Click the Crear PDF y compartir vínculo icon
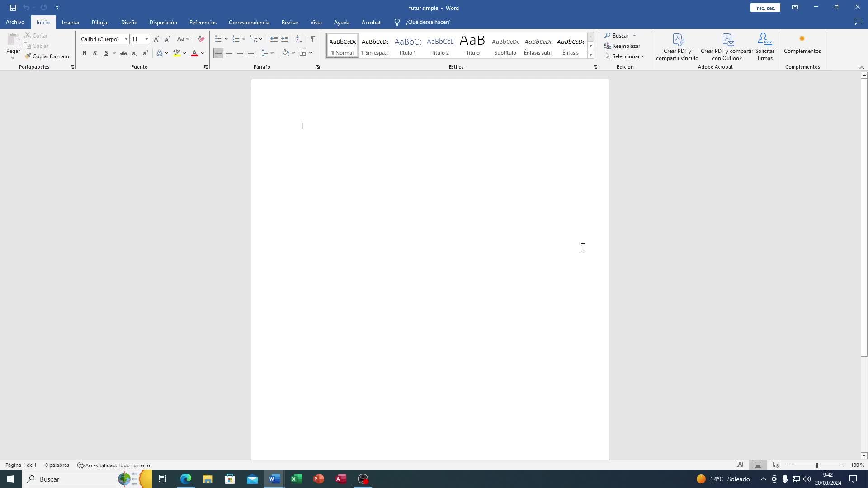 coord(677,39)
